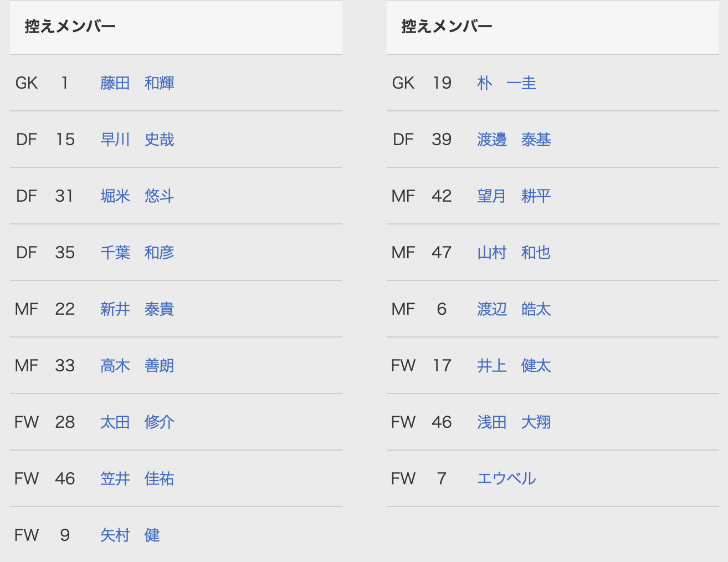
Task: Open goalkeeper 朴 一圭 profile
Action: (506, 83)
